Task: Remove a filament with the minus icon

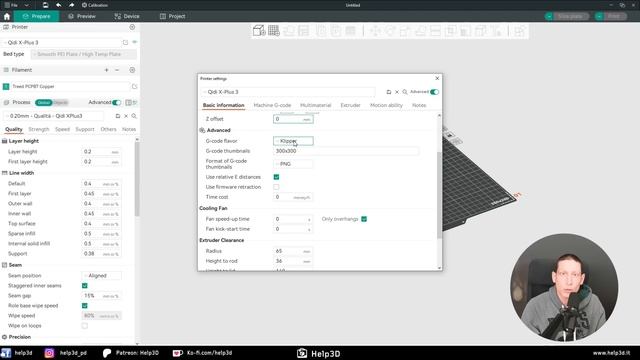Action: click(x=117, y=70)
